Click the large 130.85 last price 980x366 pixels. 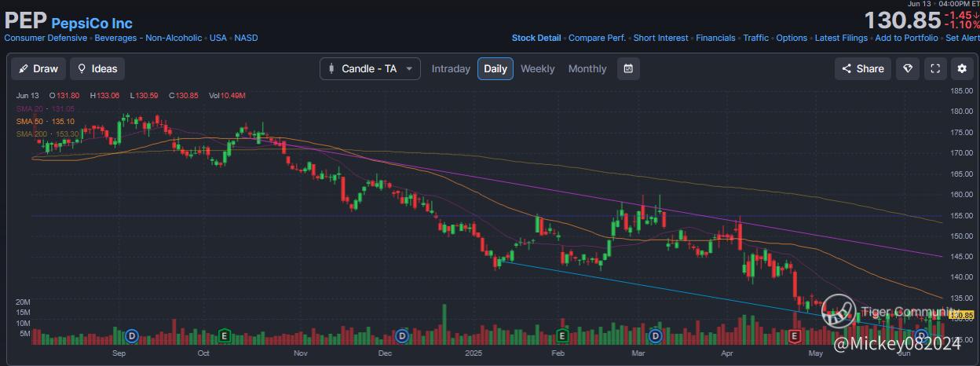tap(902, 20)
